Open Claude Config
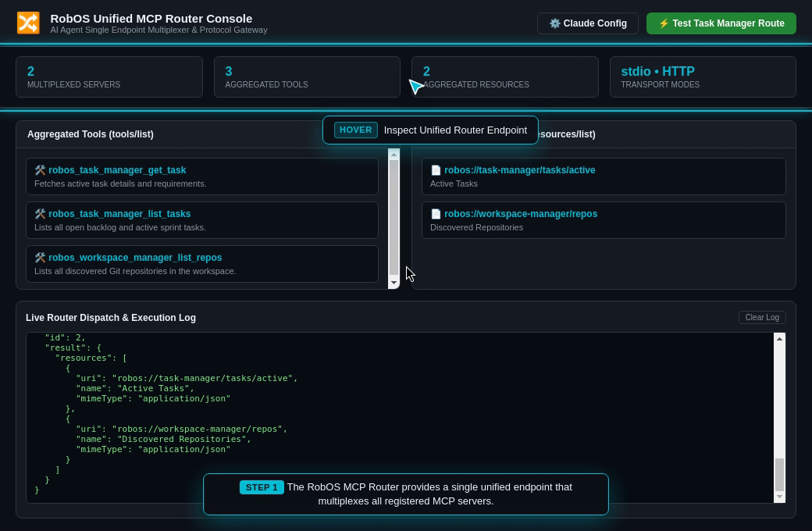Screen dimensions: 812x531 point(588,23)
